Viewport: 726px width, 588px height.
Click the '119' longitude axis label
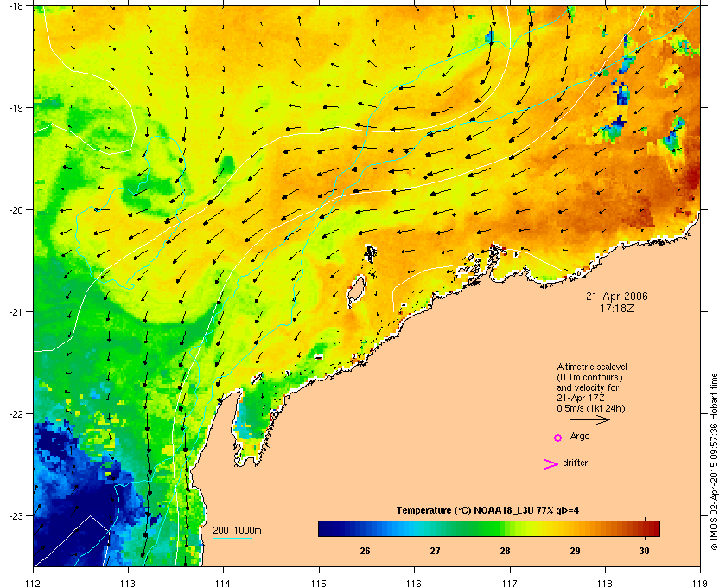pos(700,584)
